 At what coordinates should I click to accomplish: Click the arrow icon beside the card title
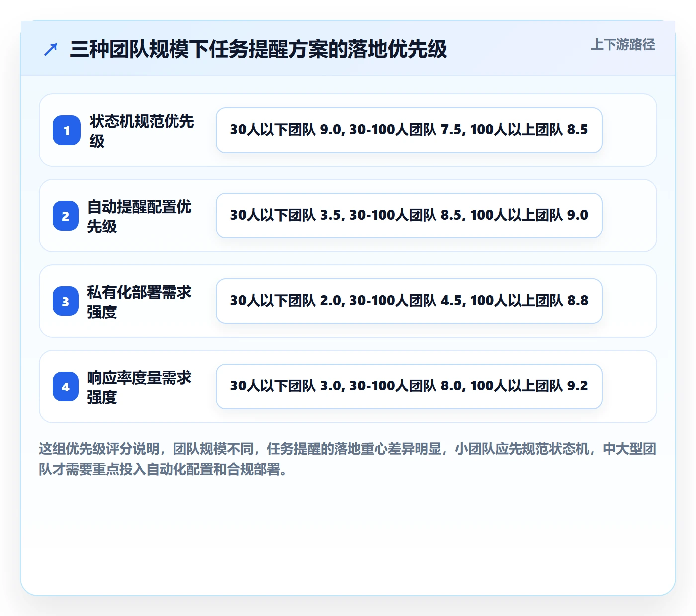pos(51,49)
